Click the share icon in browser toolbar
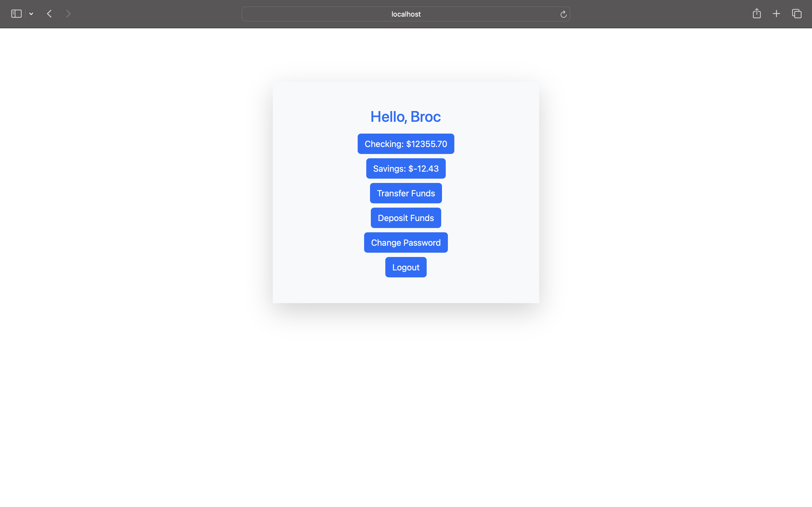This screenshot has height=507, width=812. pyautogui.click(x=756, y=13)
